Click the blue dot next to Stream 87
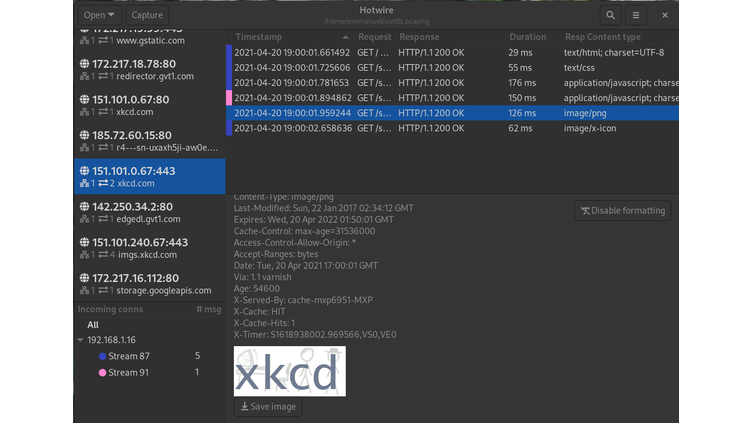Viewport: 752px width, 423px height. coord(101,356)
